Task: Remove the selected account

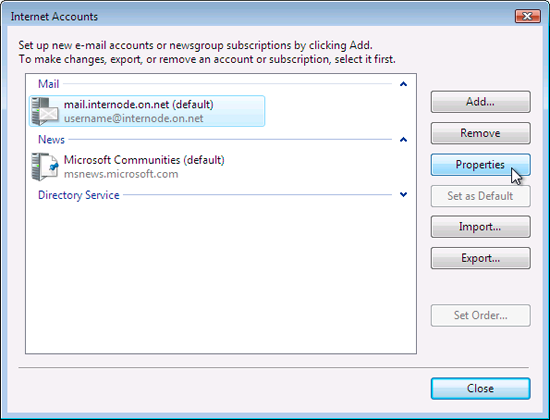Action: tap(481, 133)
